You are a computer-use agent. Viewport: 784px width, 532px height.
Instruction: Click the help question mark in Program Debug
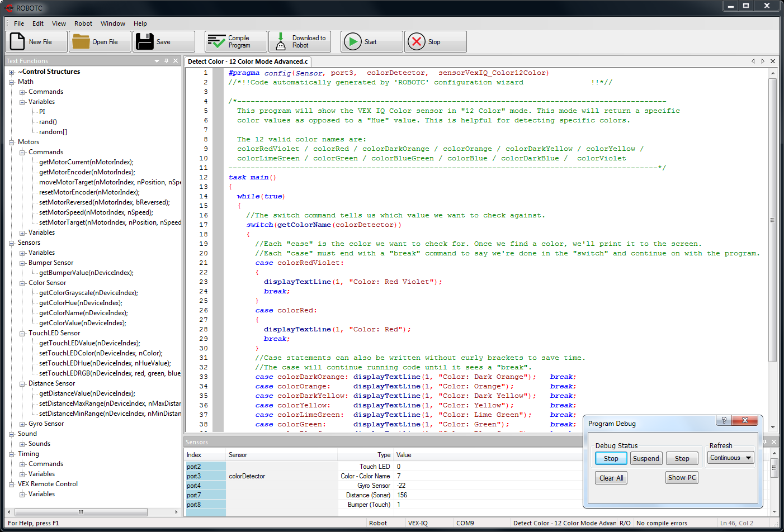(724, 420)
